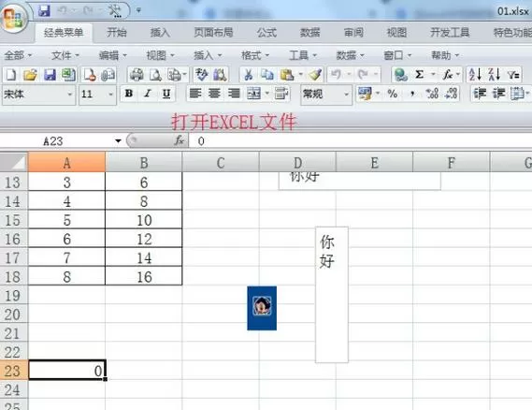Screen dimensions: 532x410
Task: Click the Paste clipboard icon
Action: click(x=287, y=75)
